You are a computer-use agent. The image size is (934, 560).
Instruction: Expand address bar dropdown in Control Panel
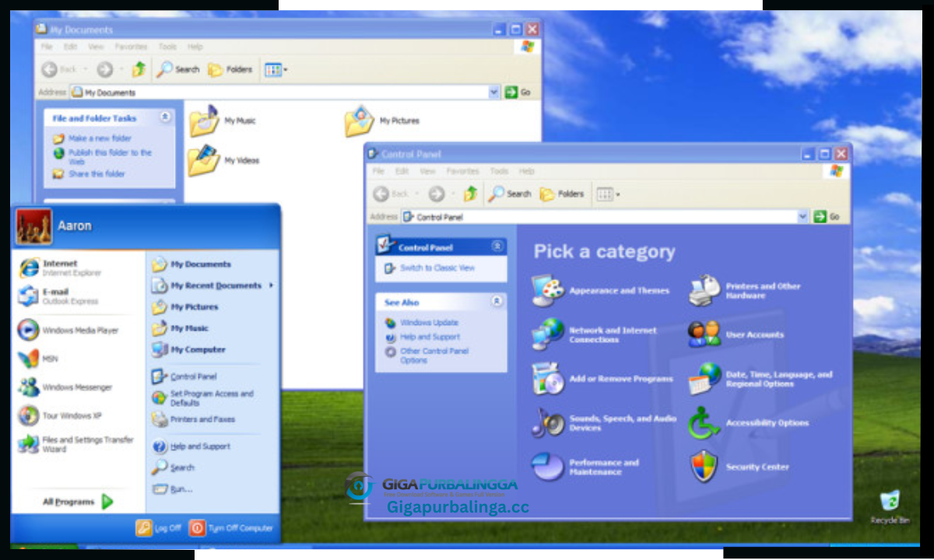click(x=803, y=217)
